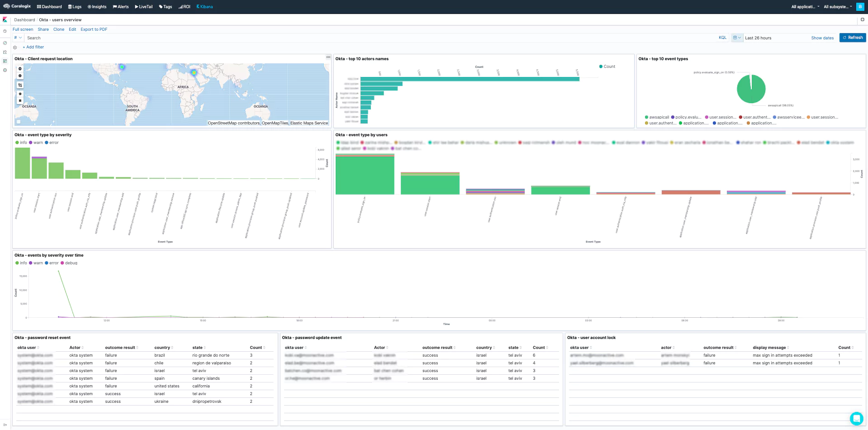Open the chat support bubble
Screen dimensions: 868x430
[856, 418]
